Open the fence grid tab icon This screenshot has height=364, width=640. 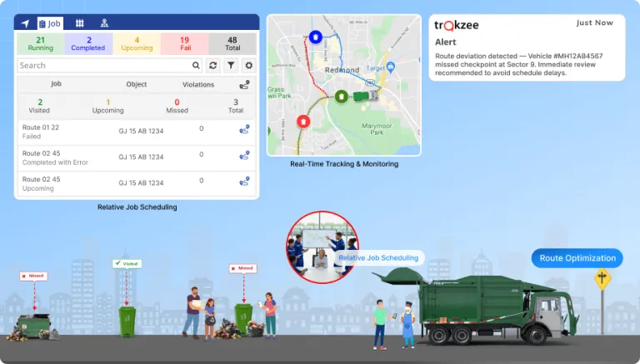pyautogui.click(x=79, y=23)
